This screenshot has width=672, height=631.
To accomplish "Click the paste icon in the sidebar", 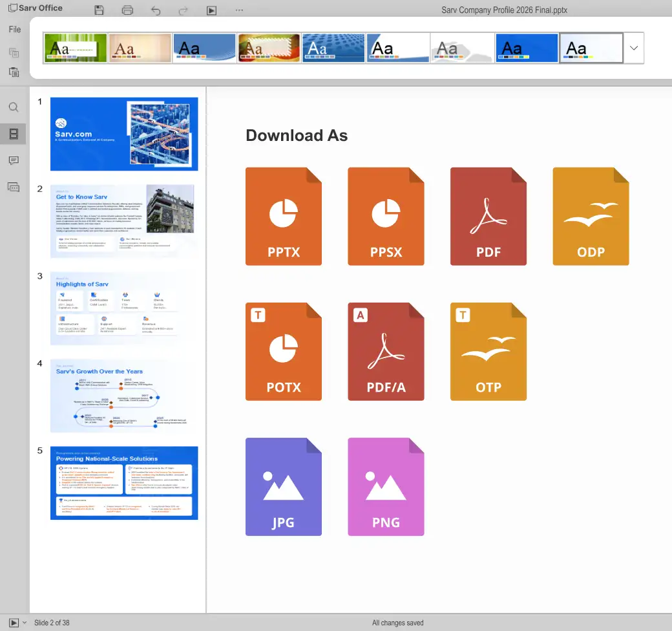I will pyautogui.click(x=13, y=72).
